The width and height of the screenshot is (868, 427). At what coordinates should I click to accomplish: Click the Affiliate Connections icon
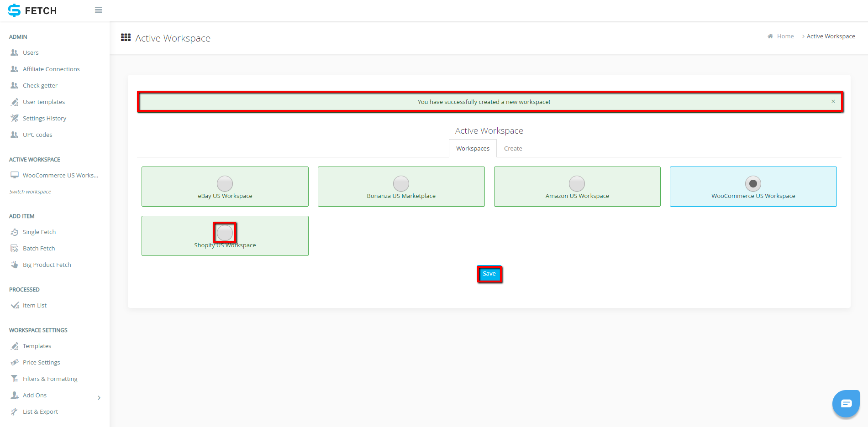click(15, 69)
